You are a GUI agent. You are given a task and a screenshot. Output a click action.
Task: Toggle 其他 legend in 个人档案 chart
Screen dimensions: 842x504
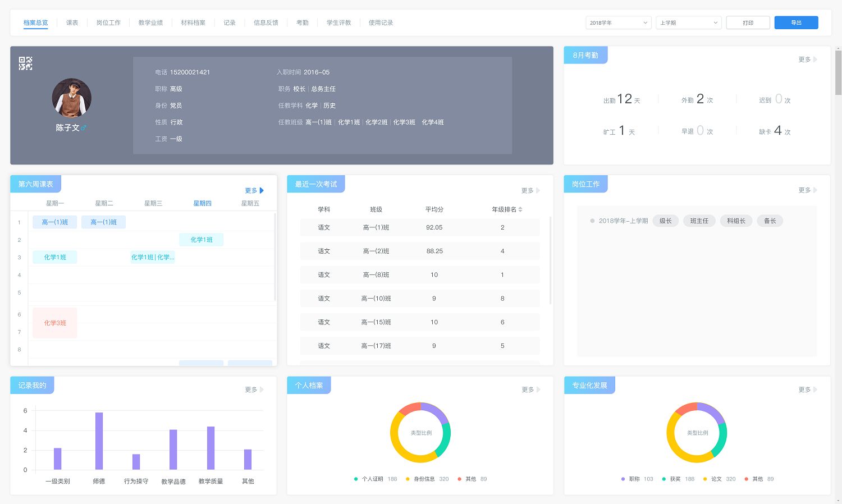[x=472, y=479]
